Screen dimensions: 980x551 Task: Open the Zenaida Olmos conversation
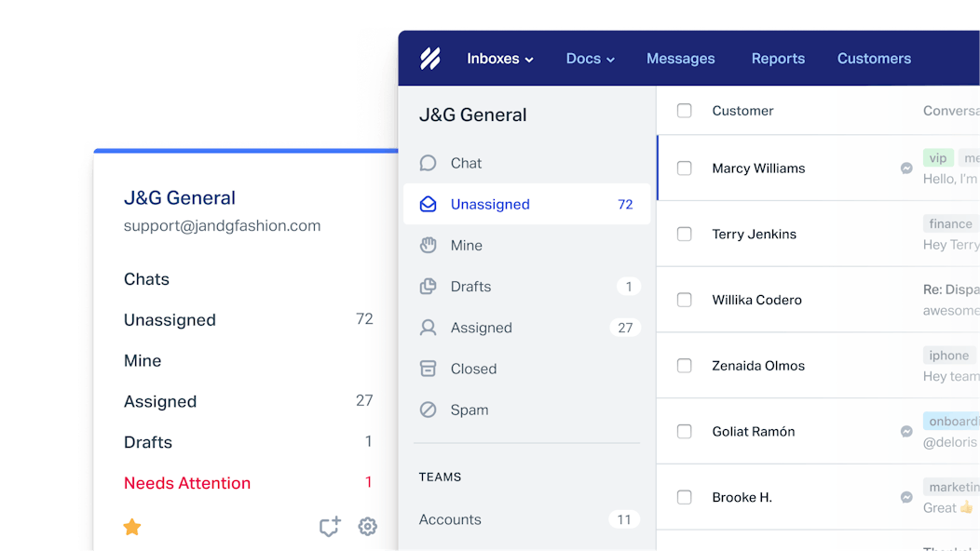(x=819, y=366)
